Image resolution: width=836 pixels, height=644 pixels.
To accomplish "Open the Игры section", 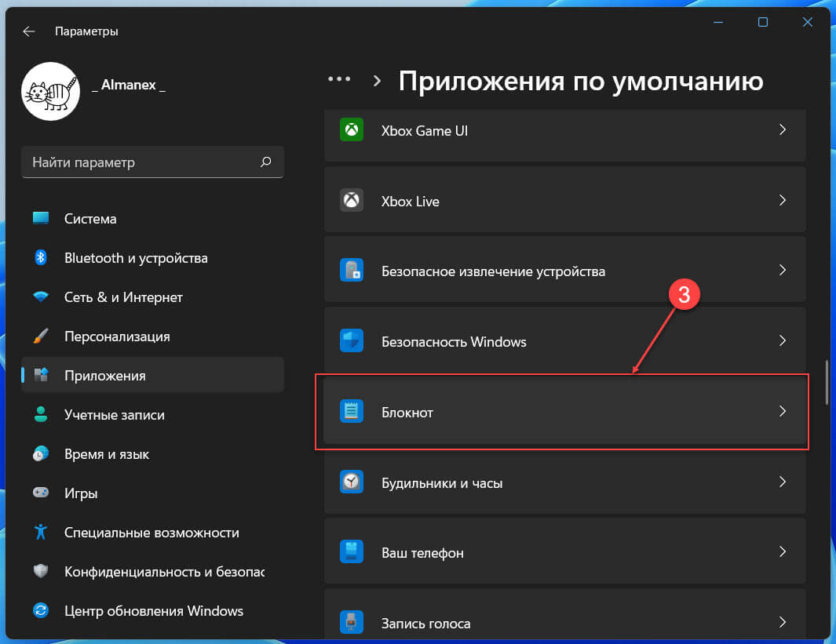I will (152, 493).
